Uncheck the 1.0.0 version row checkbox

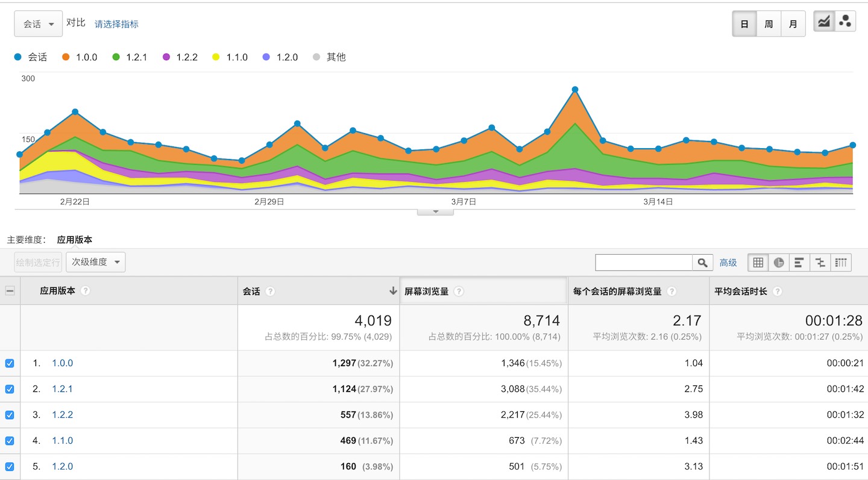pyautogui.click(x=10, y=363)
